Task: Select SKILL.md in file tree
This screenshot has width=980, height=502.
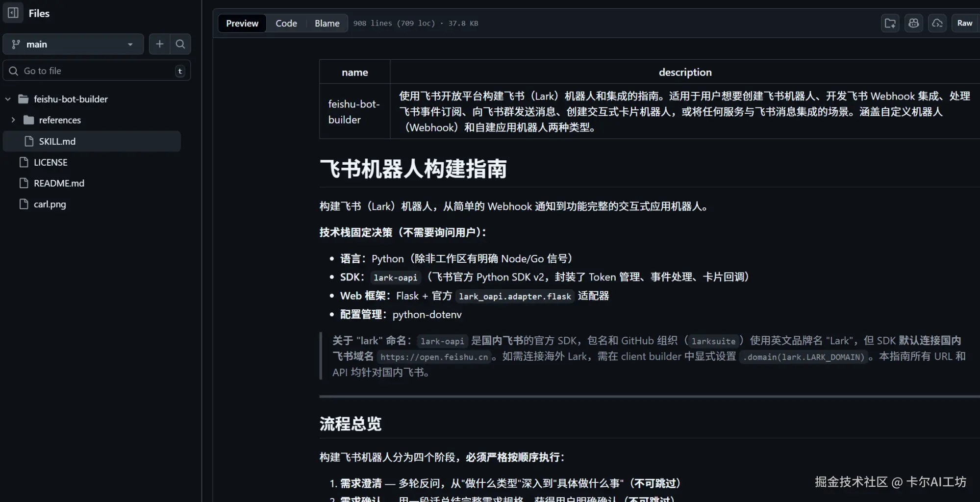Action: (92, 141)
